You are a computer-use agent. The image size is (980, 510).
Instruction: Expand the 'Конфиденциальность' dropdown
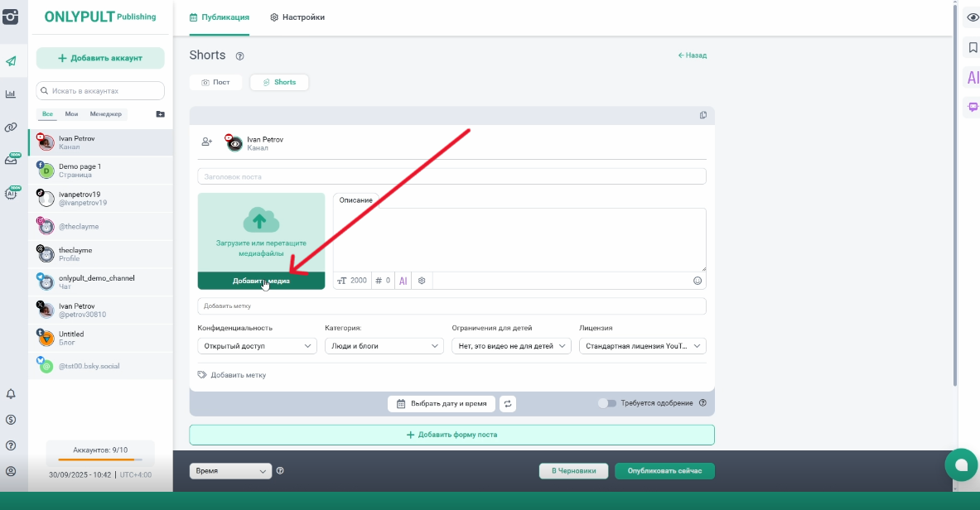click(257, 346)
